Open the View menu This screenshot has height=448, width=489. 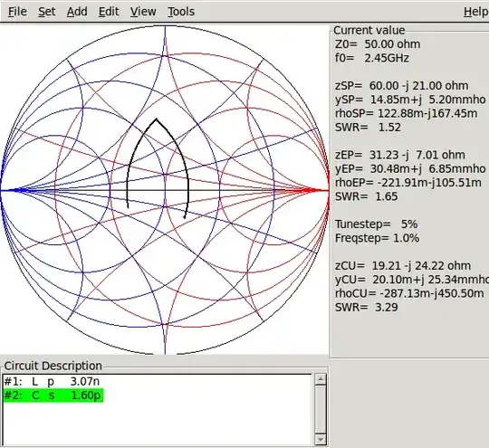tap(143, 12)
